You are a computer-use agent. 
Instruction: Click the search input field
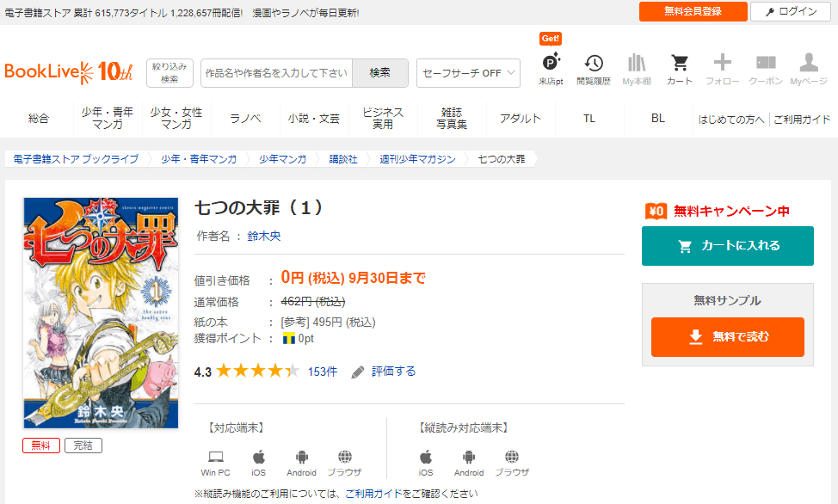(x=276, y=73)
